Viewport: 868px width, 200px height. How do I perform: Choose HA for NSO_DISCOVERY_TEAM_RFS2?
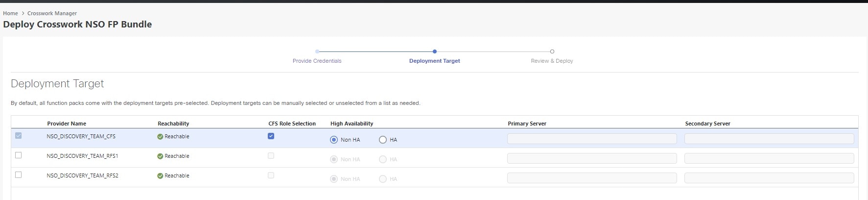click(x=383, y=179)
